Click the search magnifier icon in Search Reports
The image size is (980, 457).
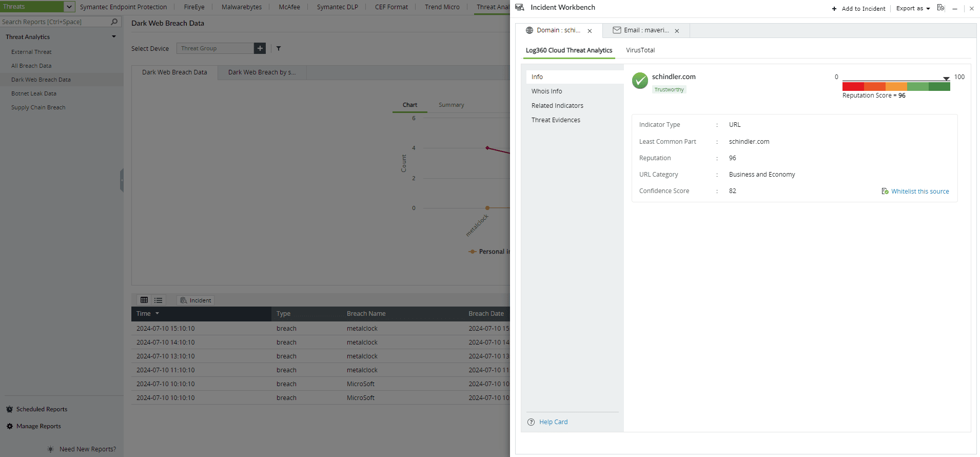coord(114,22)
